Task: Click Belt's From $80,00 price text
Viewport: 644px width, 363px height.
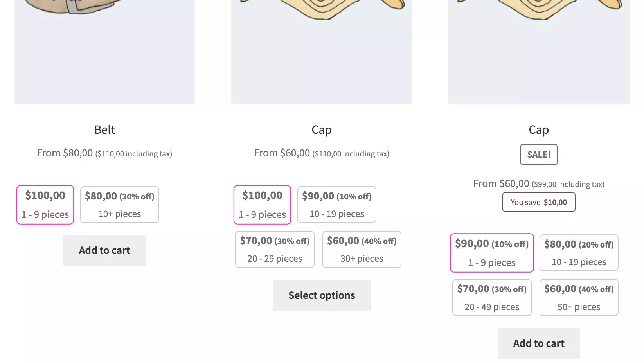Action: tap(65, 153)
